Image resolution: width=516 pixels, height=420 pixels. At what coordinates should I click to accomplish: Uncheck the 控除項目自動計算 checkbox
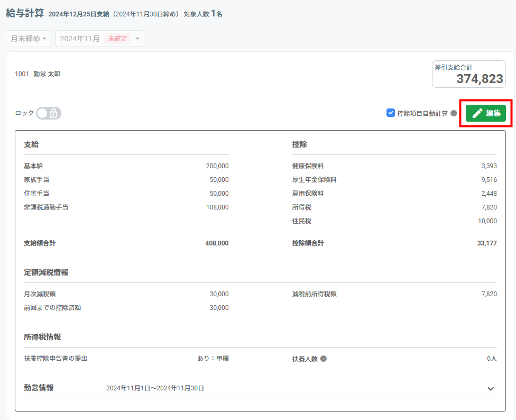[390, 113]
